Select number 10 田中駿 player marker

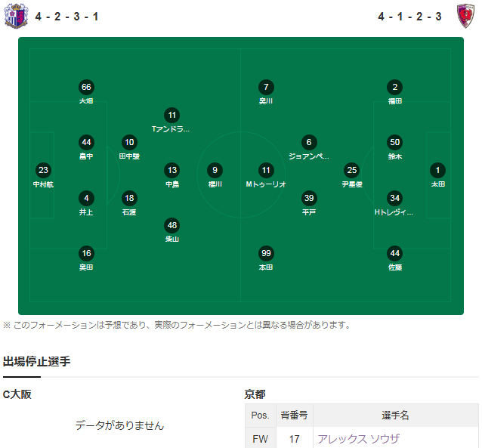click(129, 142)
